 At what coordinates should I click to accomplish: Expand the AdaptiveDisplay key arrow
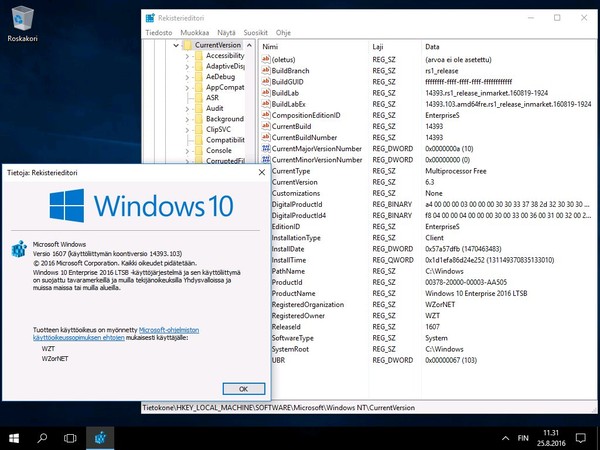click(x=187, y=67)
